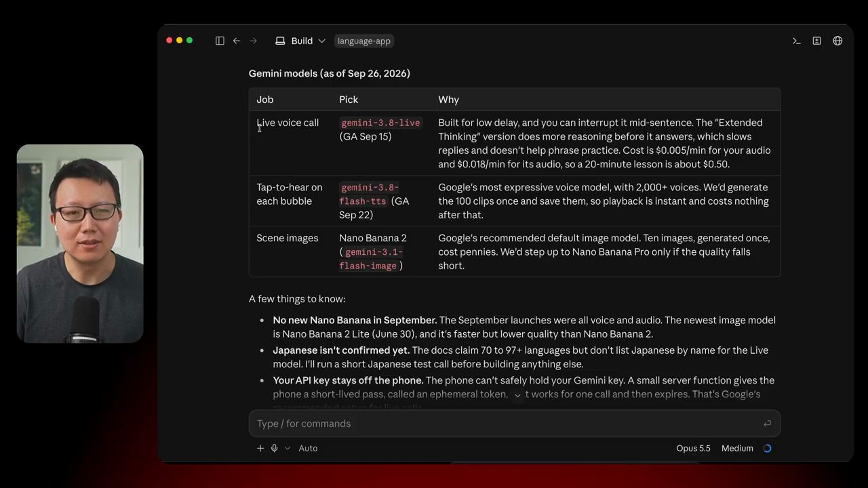Select the language-app project tag
Viewport: 868px width, 488px height.
pos(364,41)
